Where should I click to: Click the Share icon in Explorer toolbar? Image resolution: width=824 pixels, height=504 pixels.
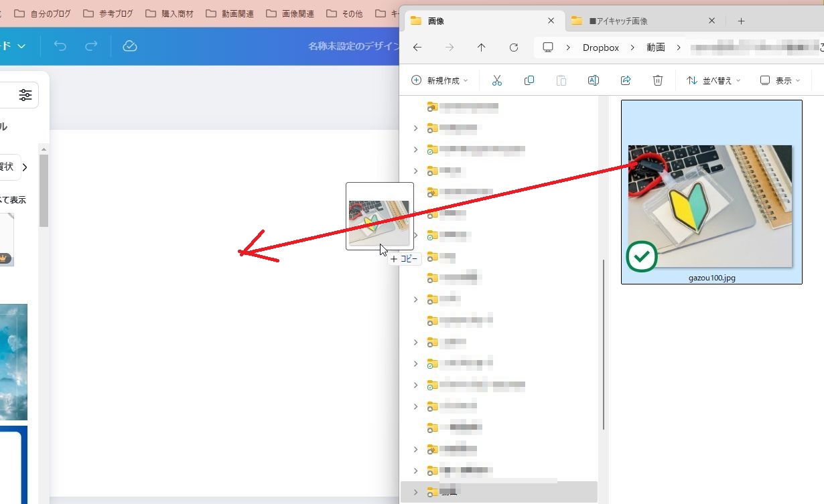(626, 80)
